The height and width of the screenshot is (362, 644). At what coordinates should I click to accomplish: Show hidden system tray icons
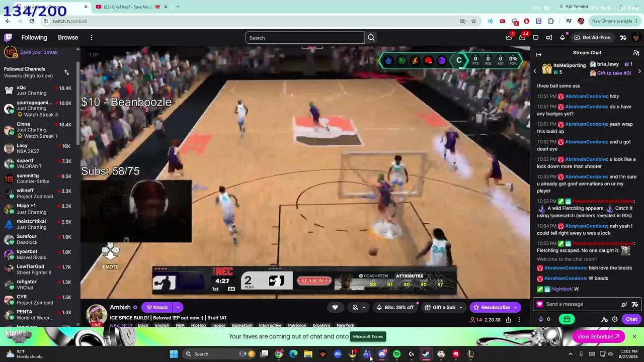(570, 354)
